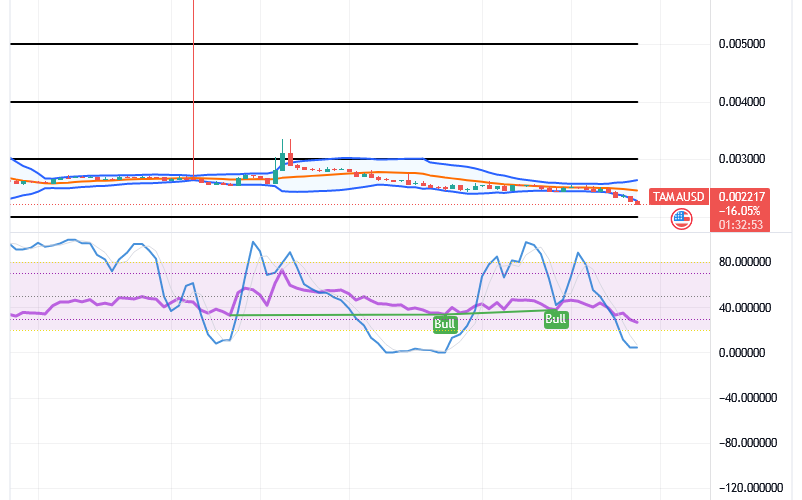Click the 0.003000 price axis label
The width and height of the screenshot is (802, 500).
pos(742,159)
